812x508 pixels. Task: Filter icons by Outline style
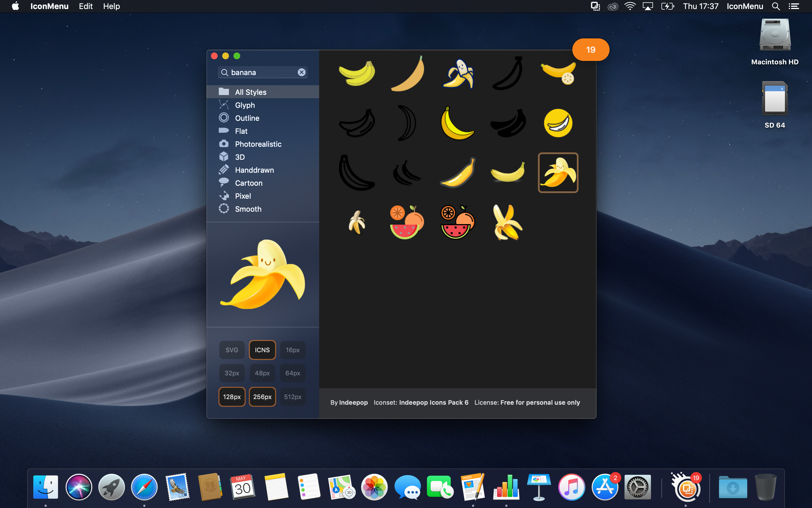(263, 118)
